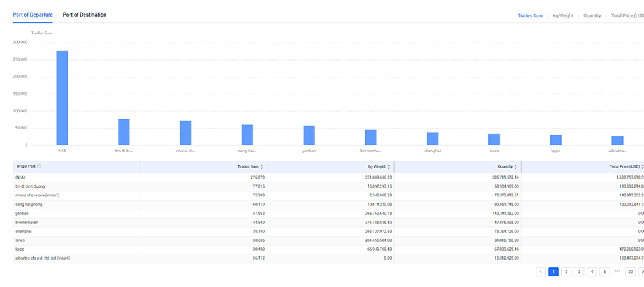
Task: Open page 5 of results
Action: pyautogui.click(x=604, y=272)
